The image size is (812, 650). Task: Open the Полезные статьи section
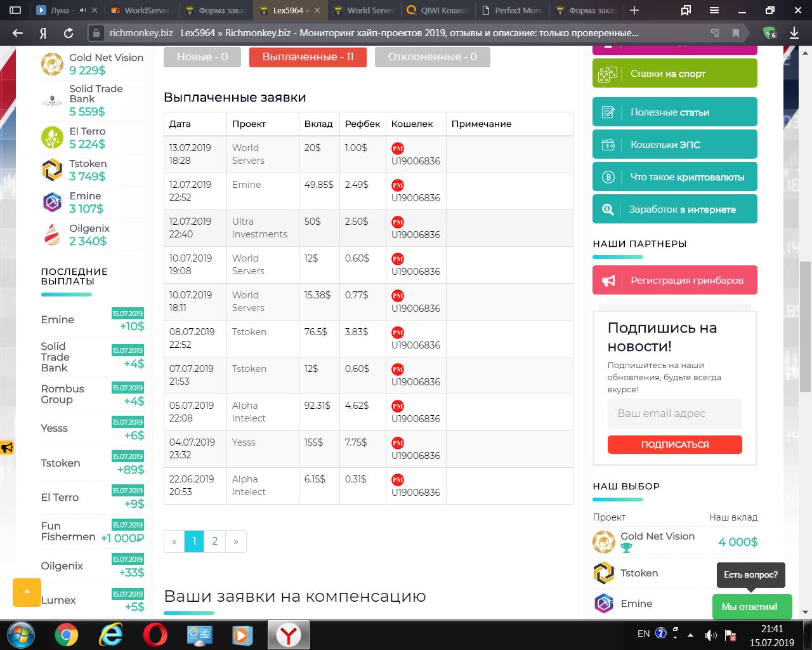click(x=675, y=112)
